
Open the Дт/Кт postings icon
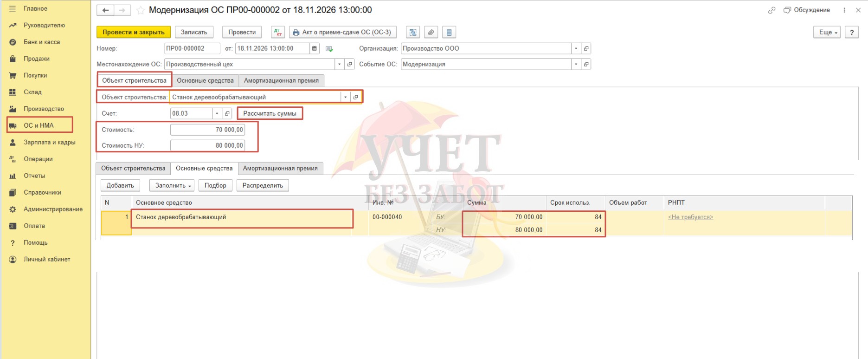pos(278,32)
